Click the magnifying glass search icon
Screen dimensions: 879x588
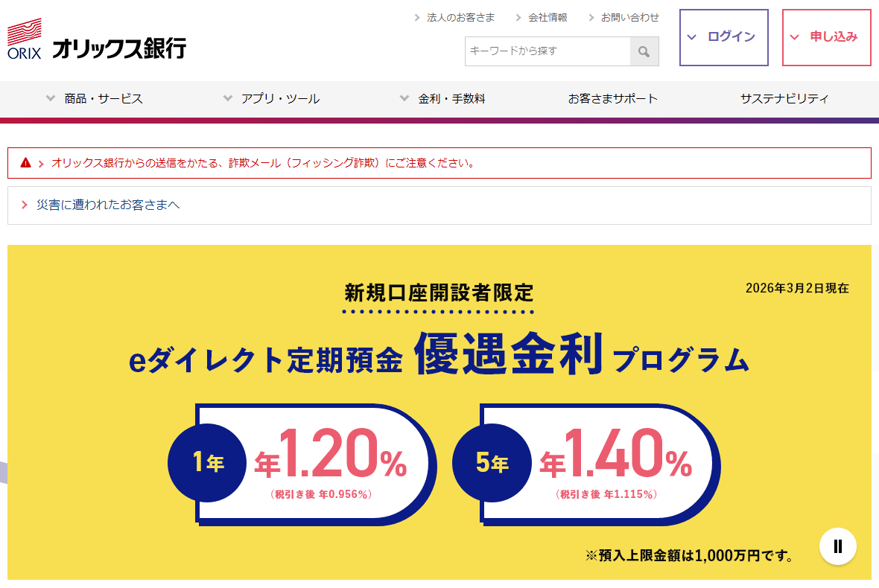tap(644, 52)
